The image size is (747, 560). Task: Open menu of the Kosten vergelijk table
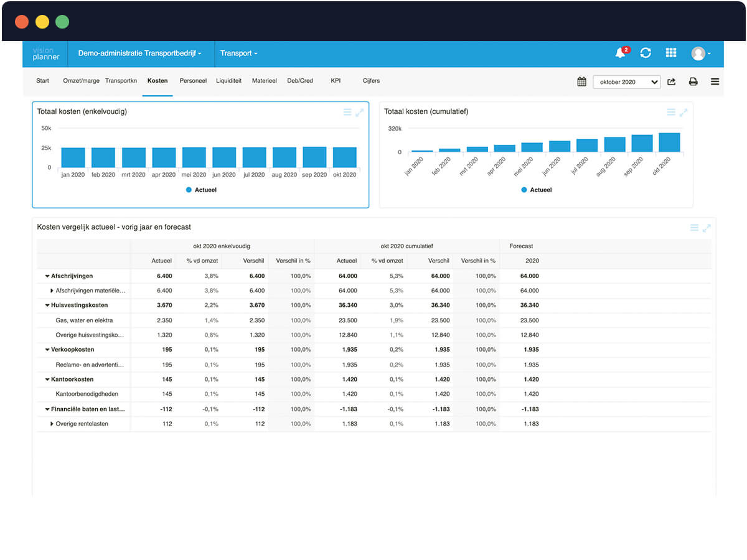point(694,228)
